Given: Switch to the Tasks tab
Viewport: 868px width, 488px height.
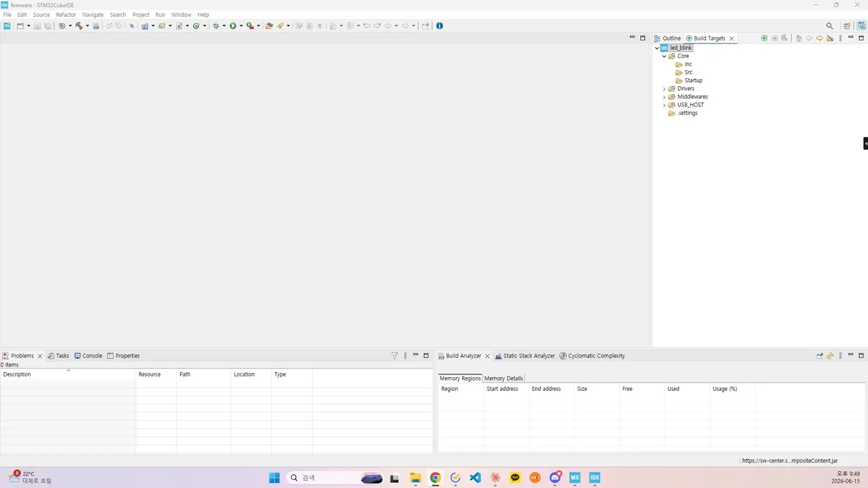Looking at the screenshot, I should [x=58, y=356].
